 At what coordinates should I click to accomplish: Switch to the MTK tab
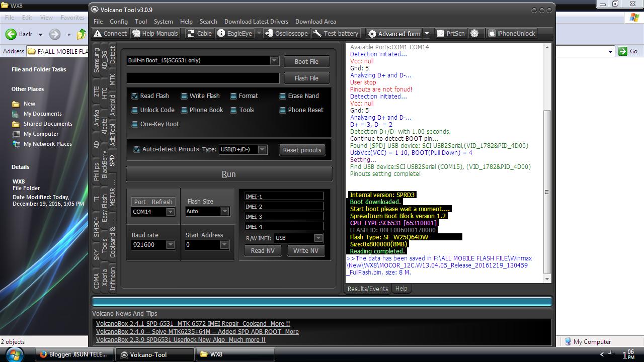pyautogui.click(x=112, y=78)
